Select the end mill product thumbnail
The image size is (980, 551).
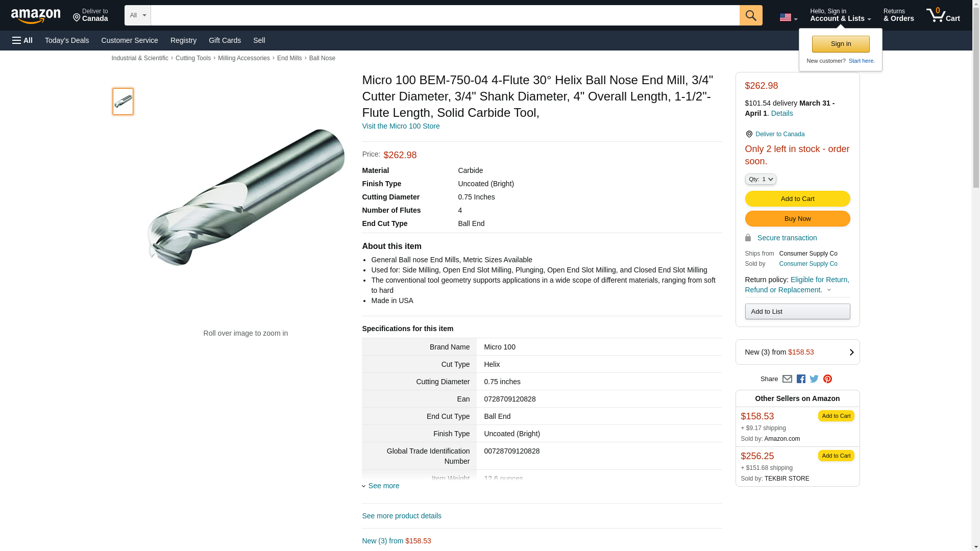pyautogui.click(x=123, y=102)
